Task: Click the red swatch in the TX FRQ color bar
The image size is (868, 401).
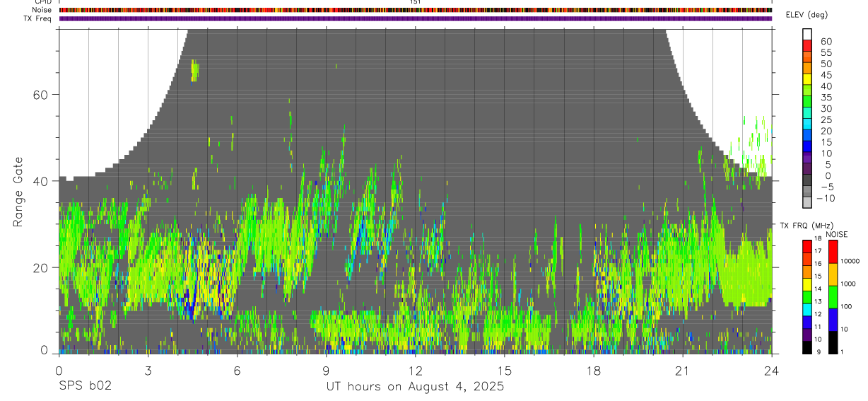Action: pyautogui.click(x=807, y=247)
